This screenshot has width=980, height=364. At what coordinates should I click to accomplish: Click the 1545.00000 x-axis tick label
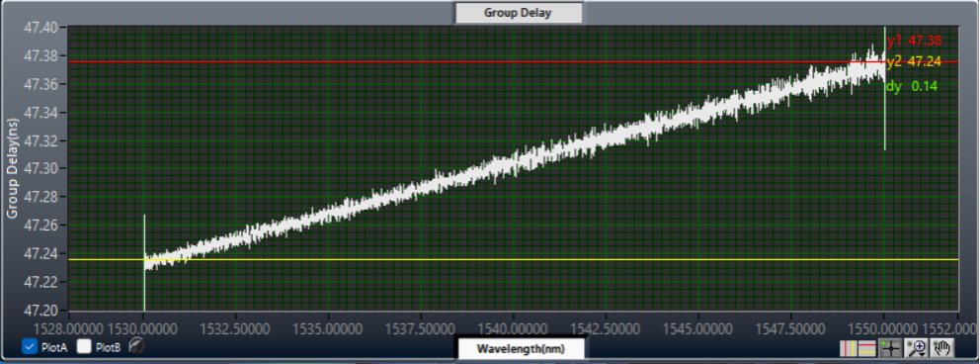pyautogui.click(x=698, y=328)
